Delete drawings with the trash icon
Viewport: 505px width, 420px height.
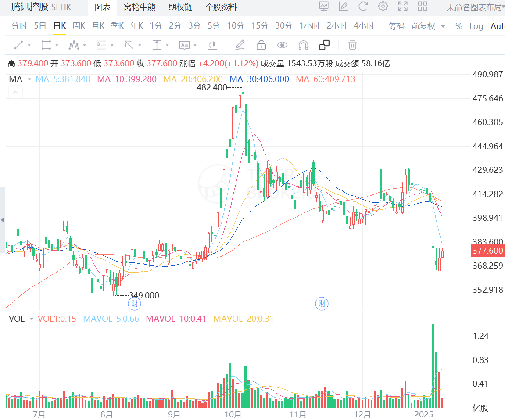coord(352,45)
